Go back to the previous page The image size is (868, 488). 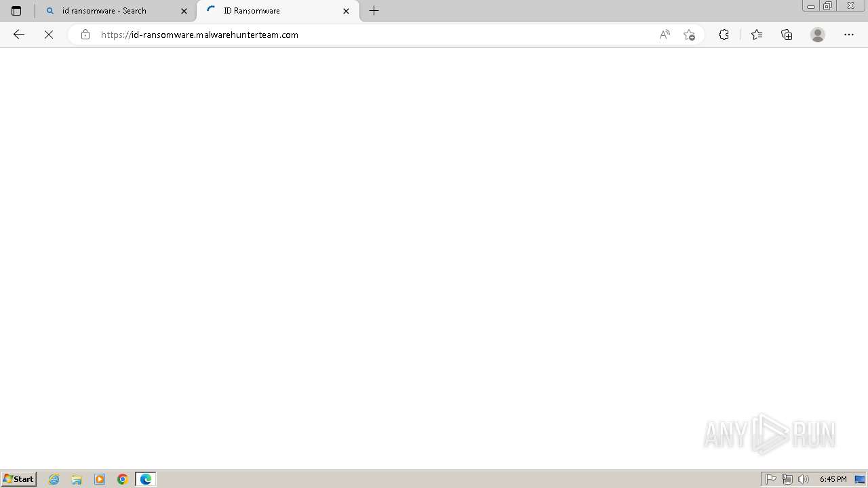19,35
